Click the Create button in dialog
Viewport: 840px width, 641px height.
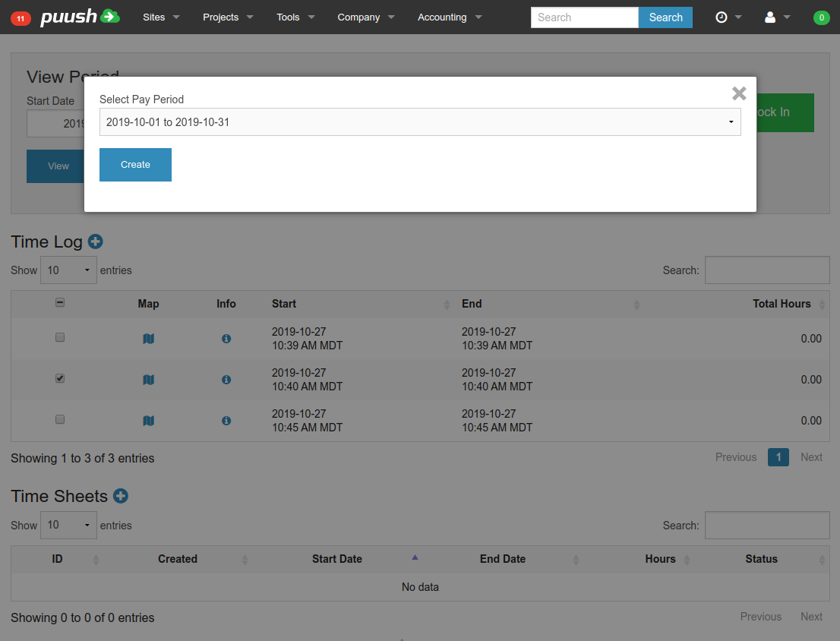[135, 165]
